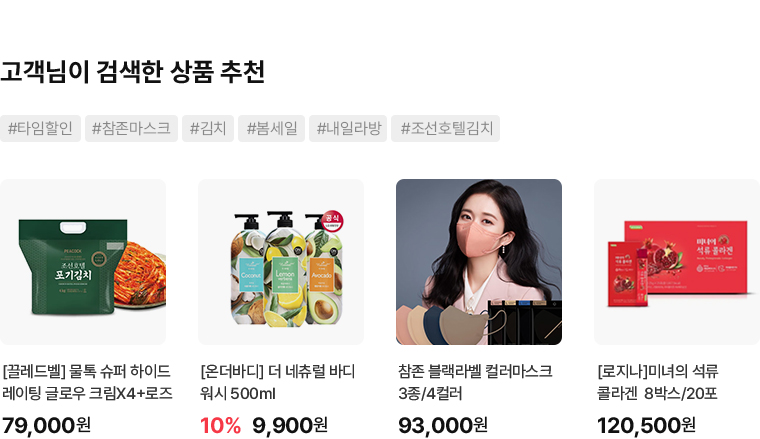
Task: Click the 공식 badge on body wash image
Action: click(x=332, y=221)
